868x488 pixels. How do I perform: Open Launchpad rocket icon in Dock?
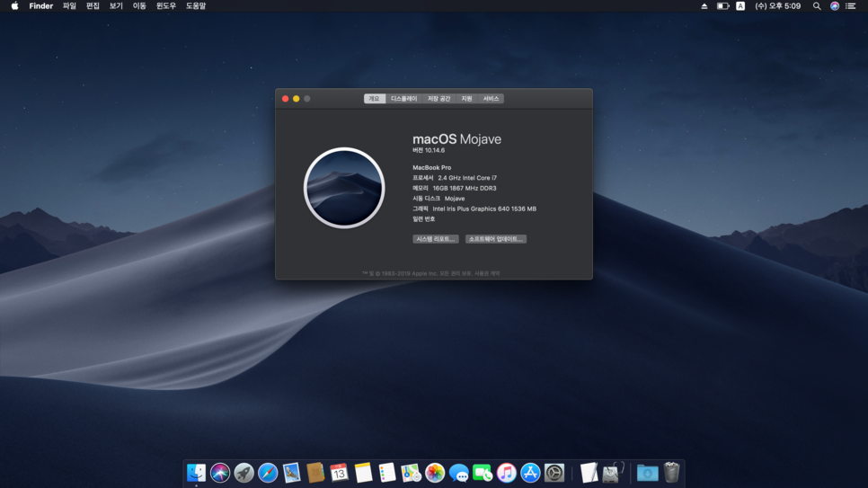(244, 473)
